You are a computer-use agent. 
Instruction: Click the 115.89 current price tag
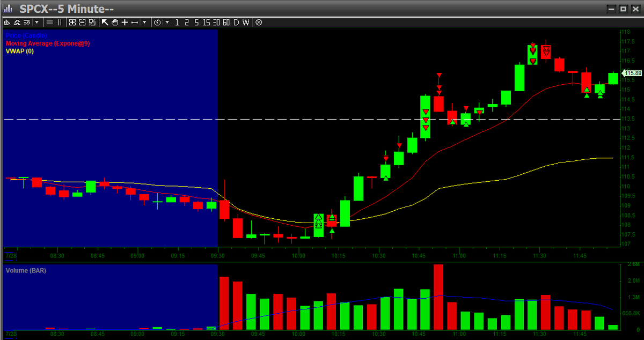pos(632,73)
